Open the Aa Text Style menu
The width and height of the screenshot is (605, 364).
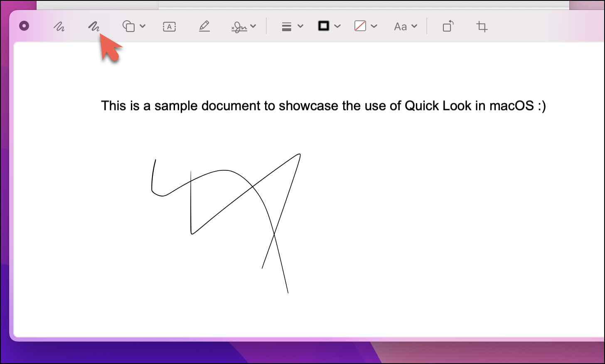401,27
